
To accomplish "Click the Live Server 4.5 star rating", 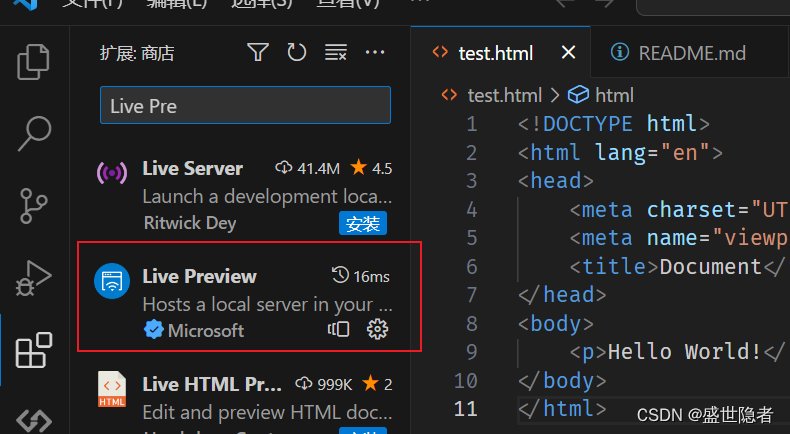I will pos(372,168).
